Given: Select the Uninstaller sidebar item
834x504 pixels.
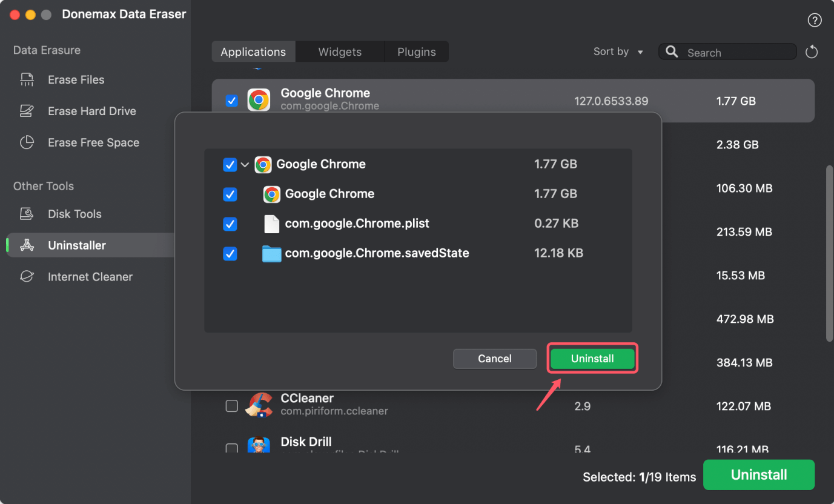Looking at the screenshot, I should (77, 246).
